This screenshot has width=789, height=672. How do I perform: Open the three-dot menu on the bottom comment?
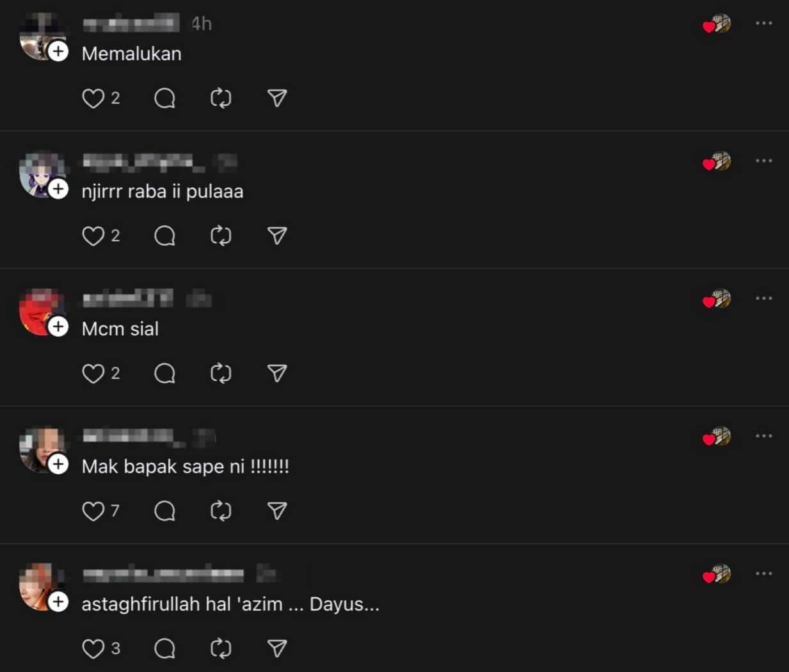tap(764, 573)
